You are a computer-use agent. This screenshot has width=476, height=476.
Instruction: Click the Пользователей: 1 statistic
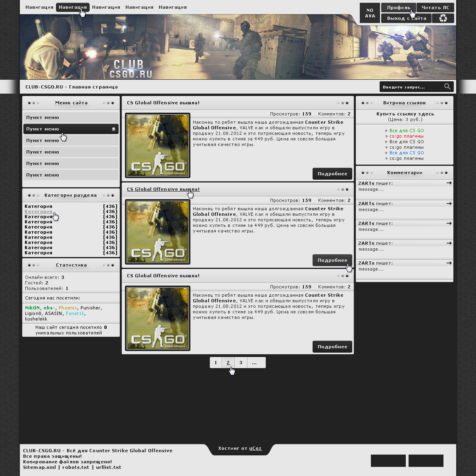click(47, 288)
